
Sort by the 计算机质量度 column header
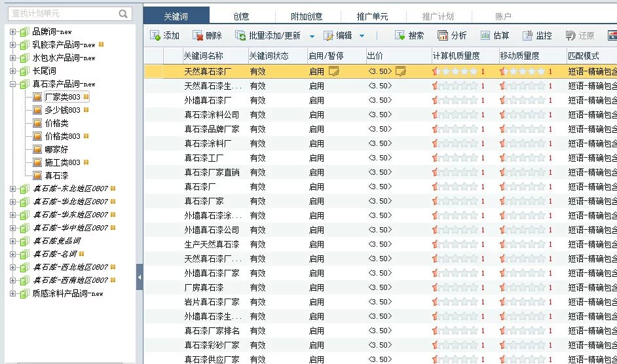pyautogui.click(x=465, y=56)
